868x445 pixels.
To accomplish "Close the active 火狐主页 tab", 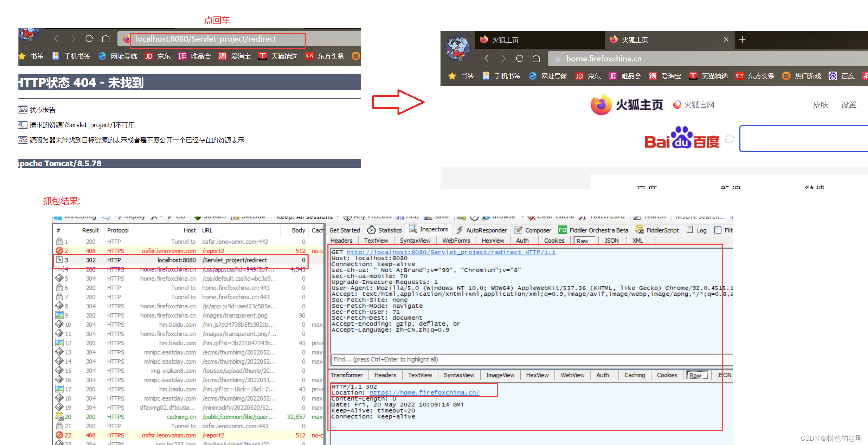I will (x=726, y=39).
